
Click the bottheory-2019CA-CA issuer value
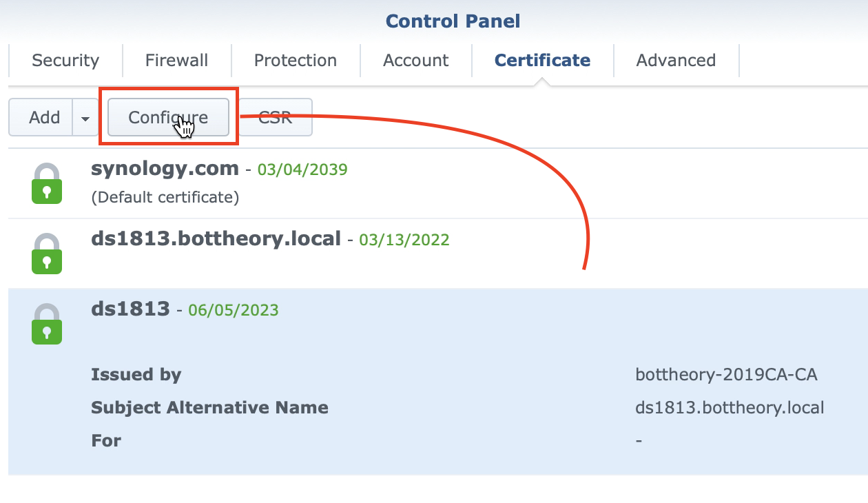[726, 375]
